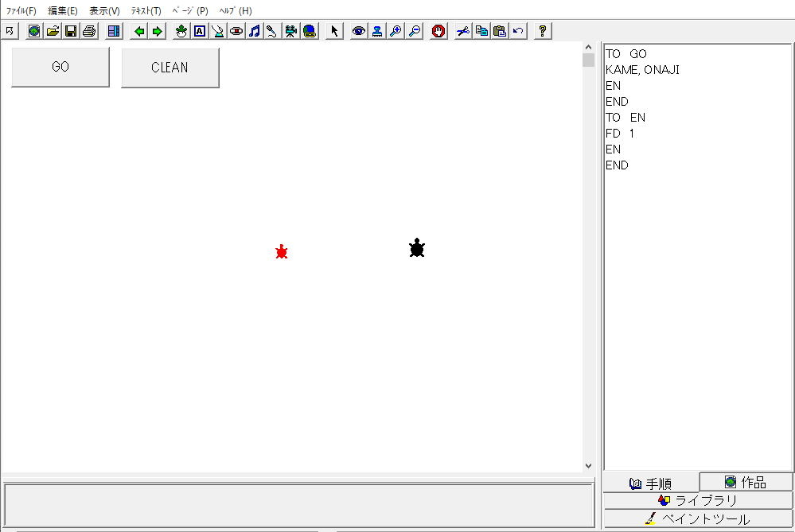795x532 pixels.
Task: Click the scissors cut icon
Action: [463, 31]
